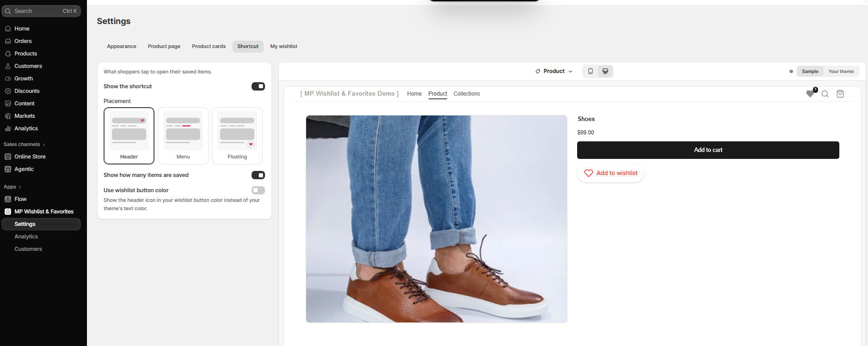Click the Analytics bar chart icon

point(8,128)
